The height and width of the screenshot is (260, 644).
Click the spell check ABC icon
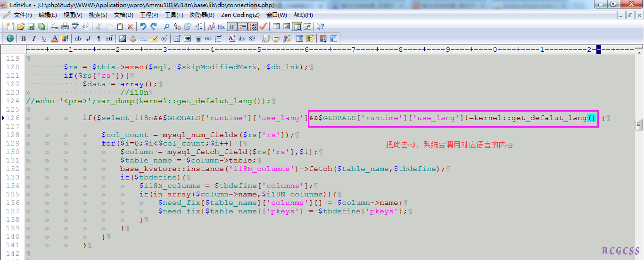[75, 26]
